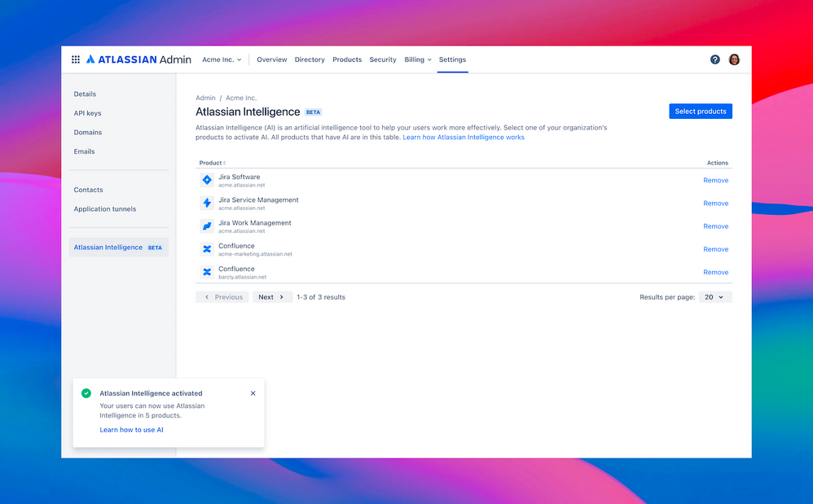Go to the Next page
The height and width of the screenshot is (504, 813).
[x=272, y=297]
